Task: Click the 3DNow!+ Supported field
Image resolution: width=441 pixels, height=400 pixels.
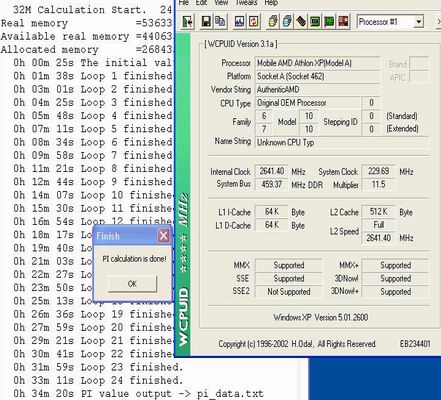Action: click(395, 292)
